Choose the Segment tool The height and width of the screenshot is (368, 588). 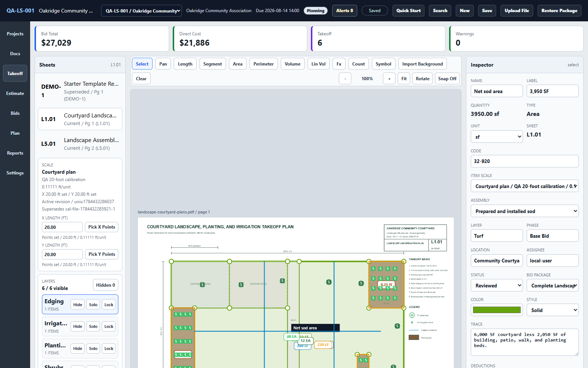[212, 64]
